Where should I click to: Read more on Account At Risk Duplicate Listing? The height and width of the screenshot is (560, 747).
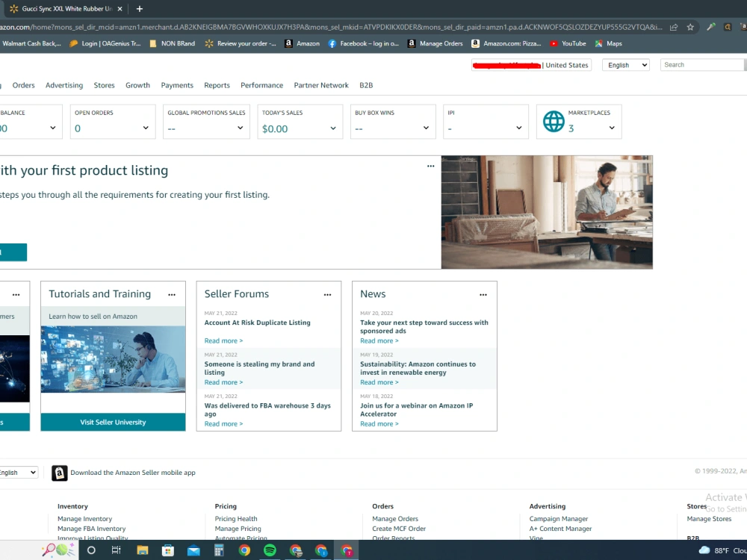click(x=223, y=340)
